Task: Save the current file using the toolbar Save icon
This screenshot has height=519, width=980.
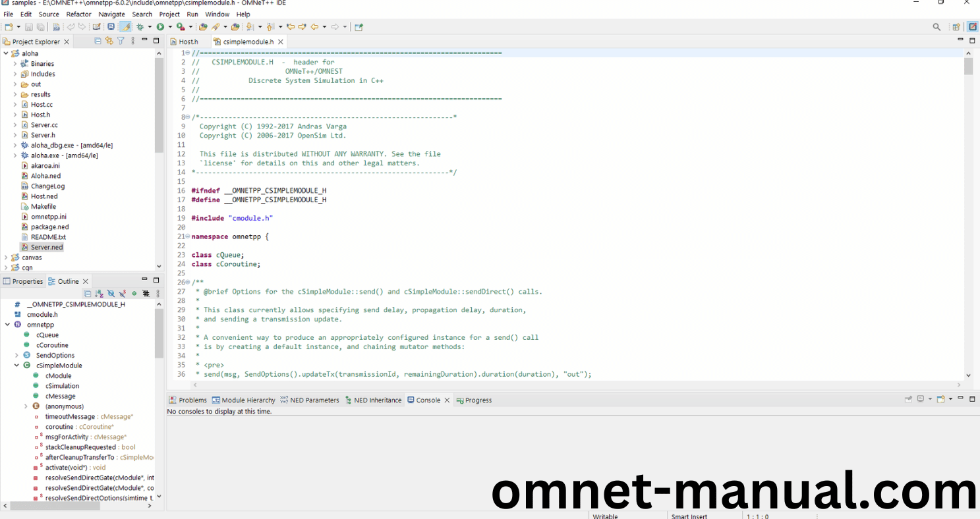Action: pos(28,26)
